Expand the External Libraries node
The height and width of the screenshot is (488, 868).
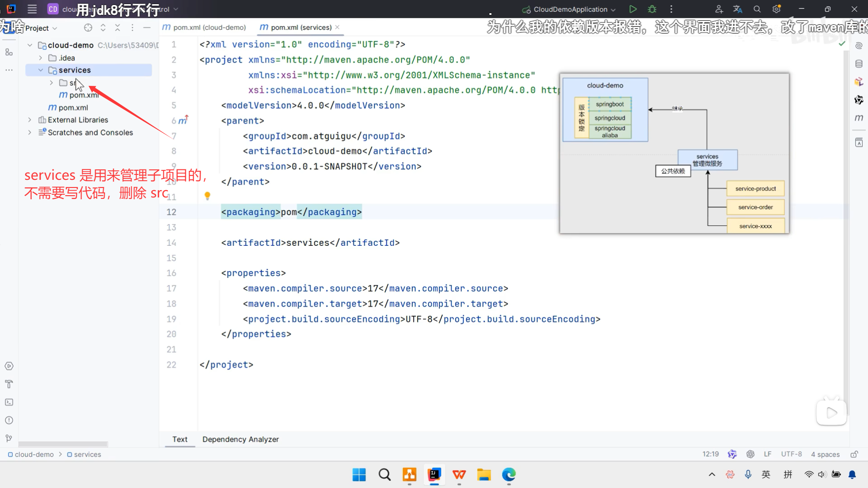coord(30,120)
